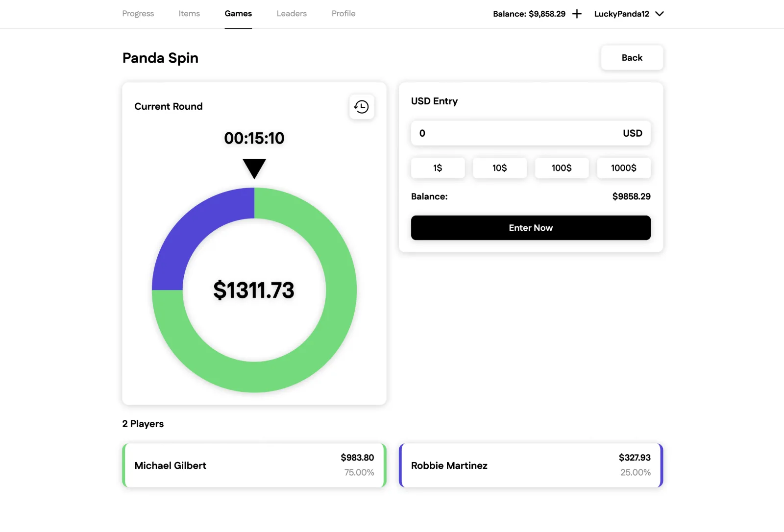Click the plus icon to add balance

[x=577, y=14]
